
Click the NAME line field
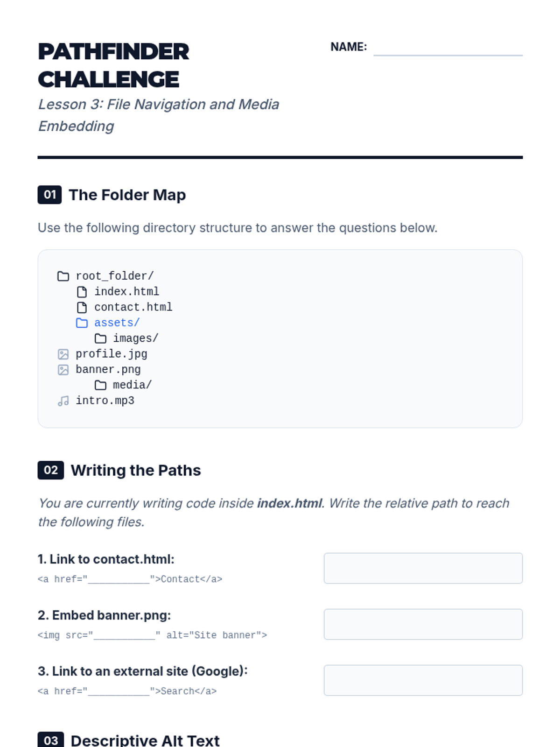[448, 48]
